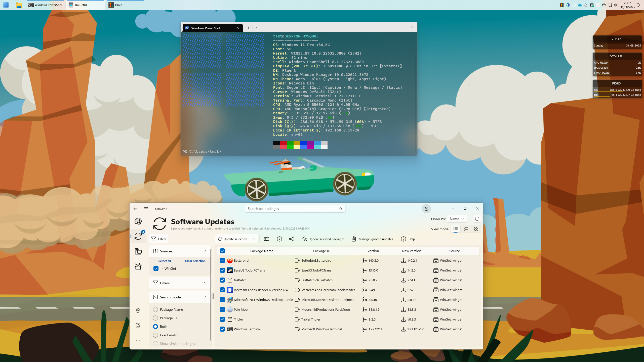This screenshot has width=644, height=362.
Task: Open Software Updates sidebar icon with badge
Action: pyautogui.click(x=138, y=236)
